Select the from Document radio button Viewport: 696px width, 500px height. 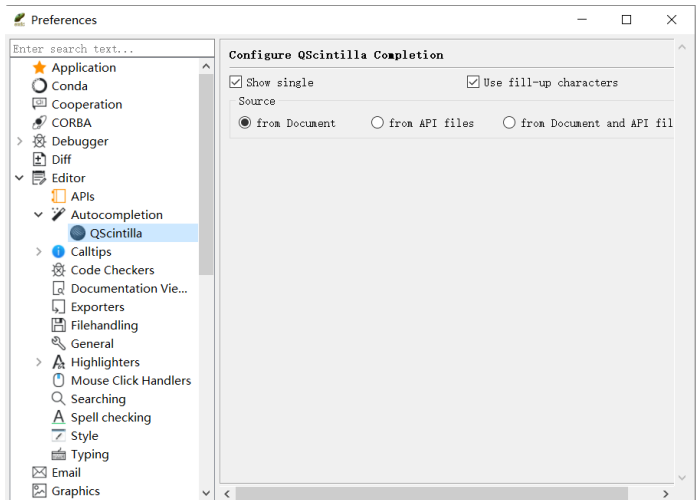tap(245, 122)
